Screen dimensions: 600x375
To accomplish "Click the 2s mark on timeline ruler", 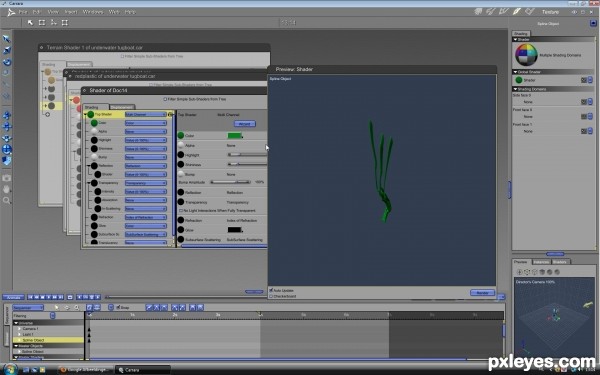I will point(175,315).
